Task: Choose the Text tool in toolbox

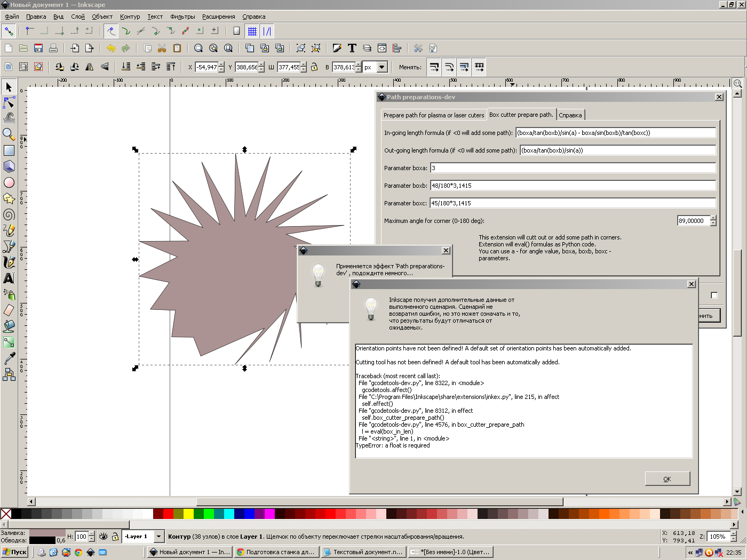Action: pos(9,278)
